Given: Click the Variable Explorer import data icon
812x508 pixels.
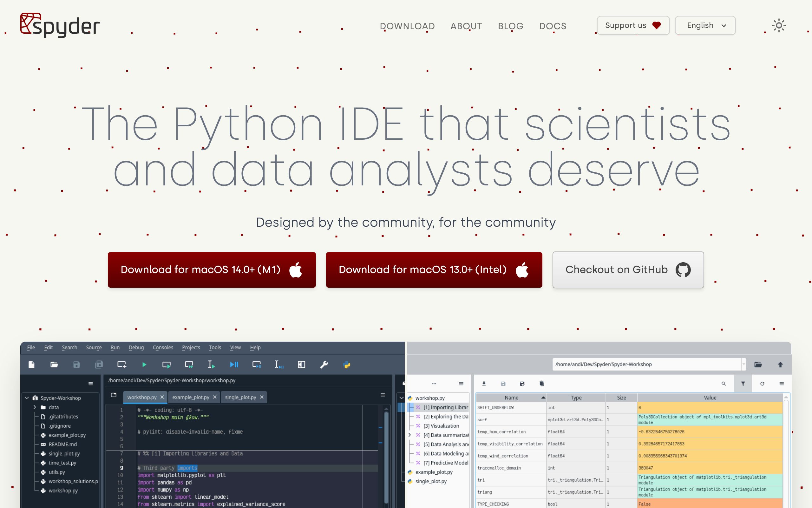Looking at the screenshot, I should point(484,383).
